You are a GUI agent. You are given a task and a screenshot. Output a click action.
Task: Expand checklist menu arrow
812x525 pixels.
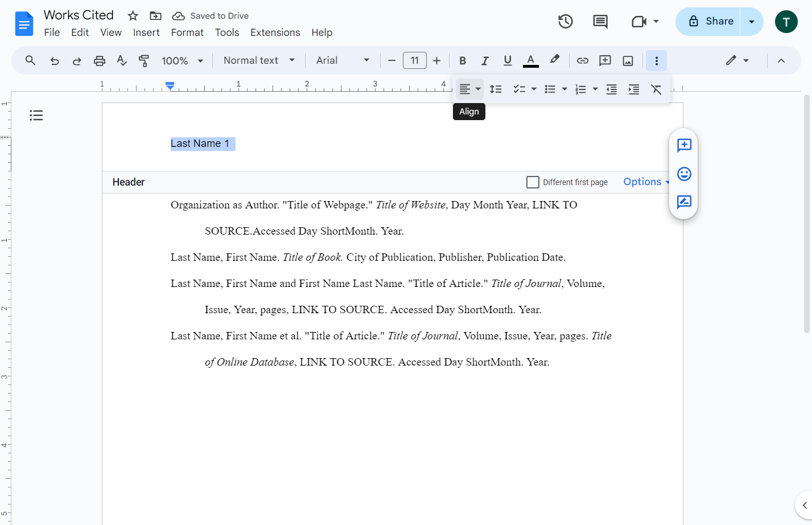click(534, 89)
